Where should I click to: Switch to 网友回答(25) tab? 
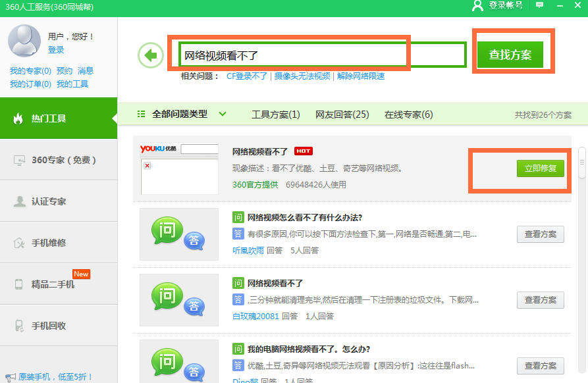[x=342, y=115]
